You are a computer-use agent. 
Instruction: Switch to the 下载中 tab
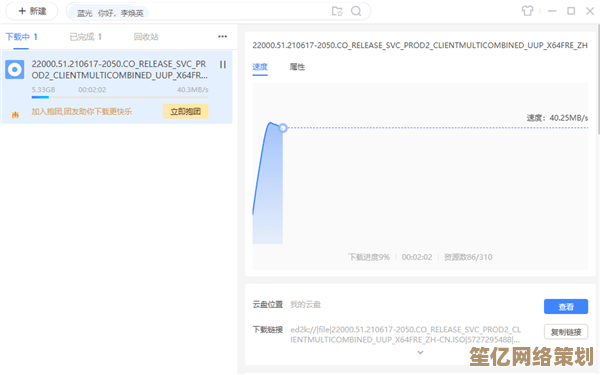point(21,37)
